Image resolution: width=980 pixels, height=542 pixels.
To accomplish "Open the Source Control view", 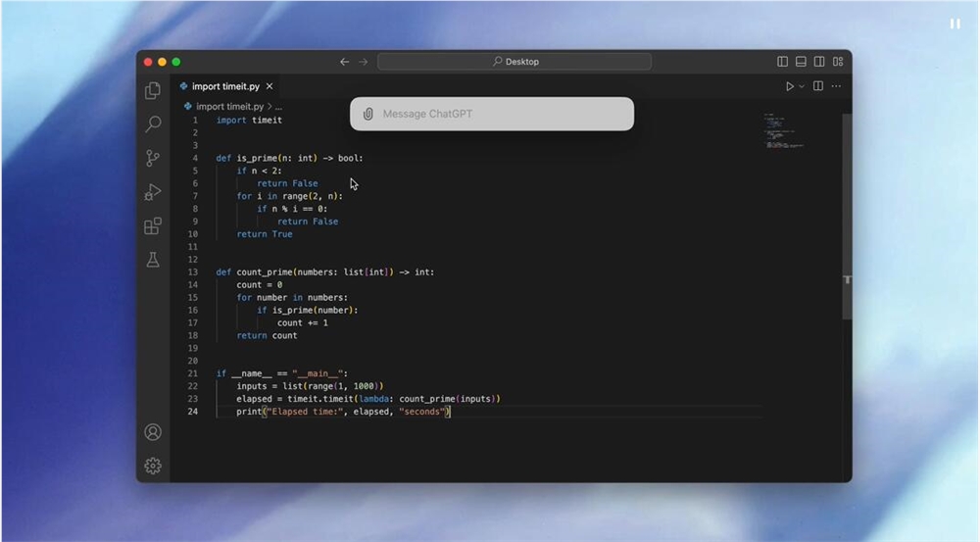I will [153, 158].
